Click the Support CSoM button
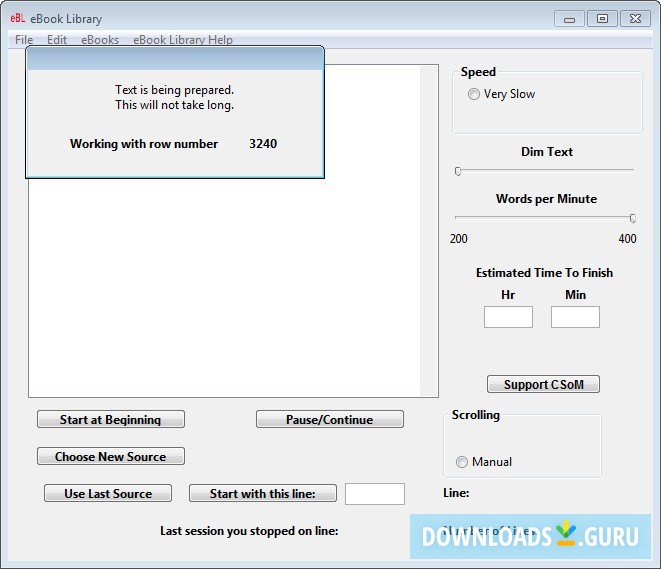The image size is (661, 569). (x=543, y=384)
